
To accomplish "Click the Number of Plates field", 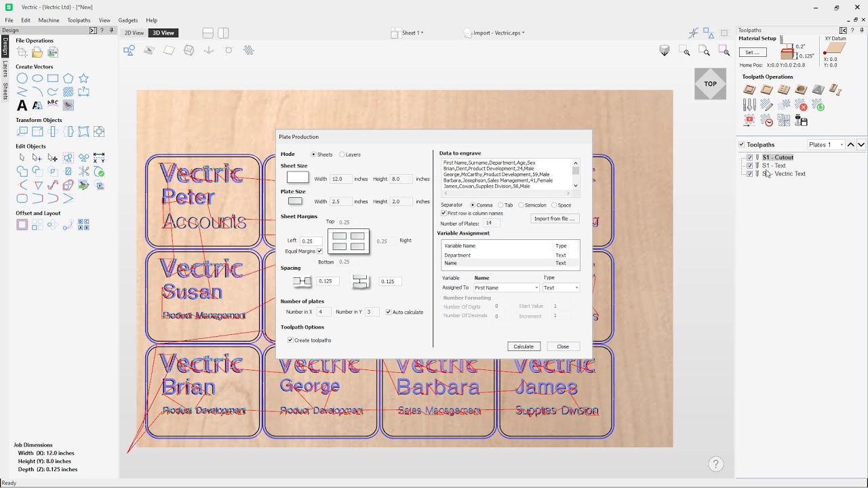I will click(491, 223).
